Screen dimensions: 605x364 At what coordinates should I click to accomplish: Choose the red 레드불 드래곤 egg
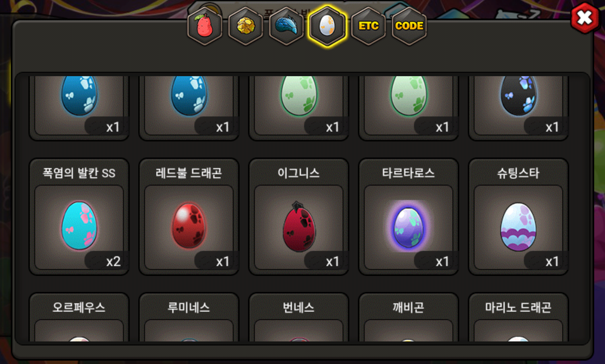[189, 217]
